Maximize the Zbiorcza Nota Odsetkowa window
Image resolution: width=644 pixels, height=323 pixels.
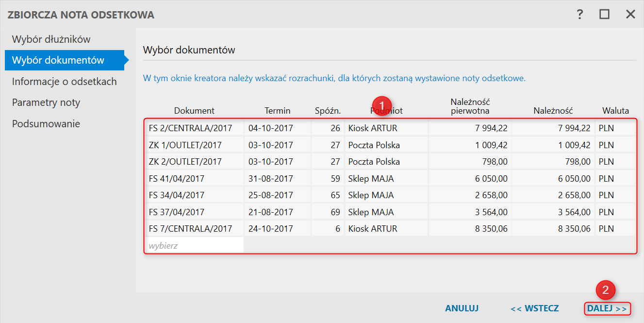coord(604,15)
